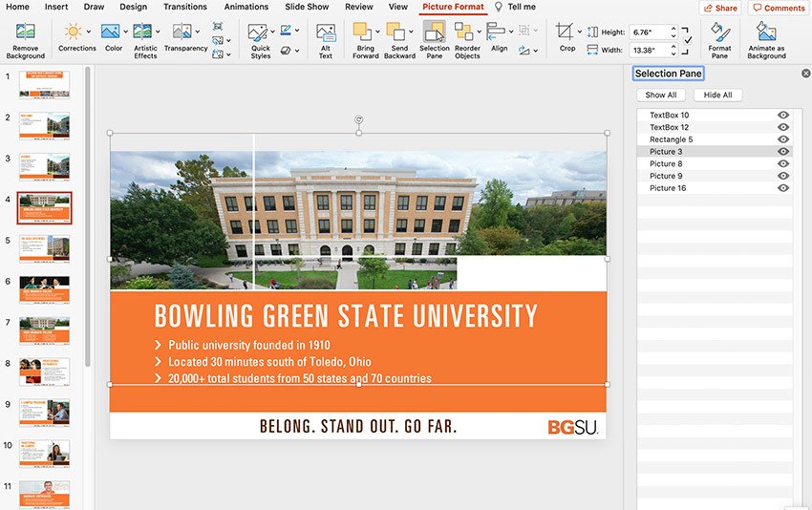
Task: Click the Height input field
Action: click(648, 32)
